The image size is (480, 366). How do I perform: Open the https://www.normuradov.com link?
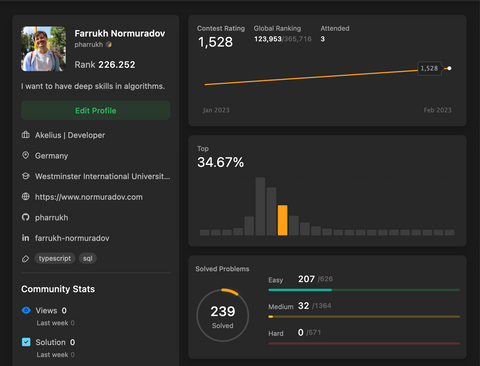point(89,197)
